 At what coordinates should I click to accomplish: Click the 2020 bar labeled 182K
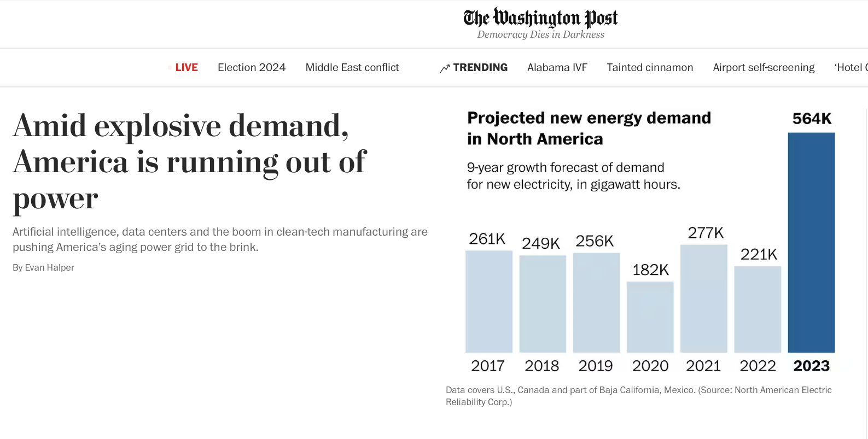(650, 317)
